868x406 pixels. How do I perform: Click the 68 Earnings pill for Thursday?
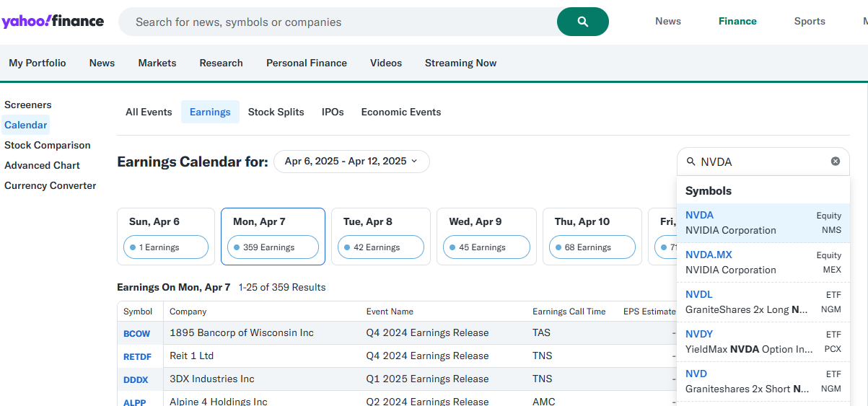592,247
